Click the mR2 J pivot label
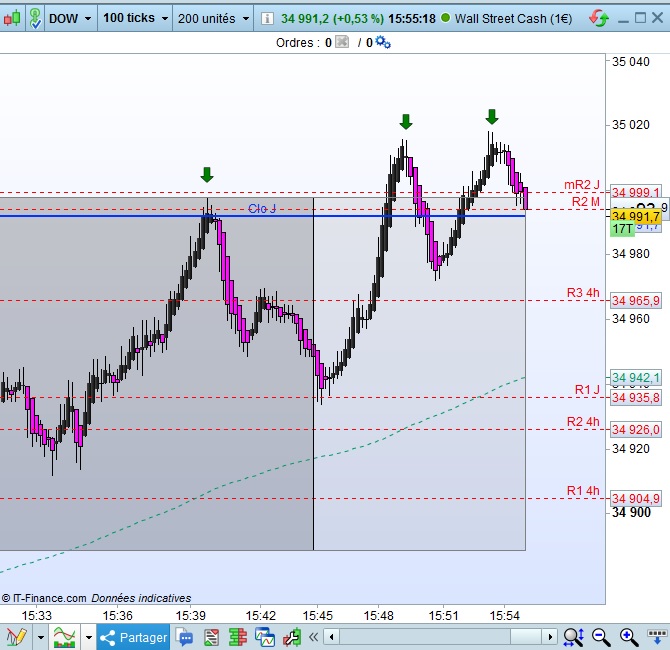Viewport: 670px width, 650px height. [x=582, y=184]
